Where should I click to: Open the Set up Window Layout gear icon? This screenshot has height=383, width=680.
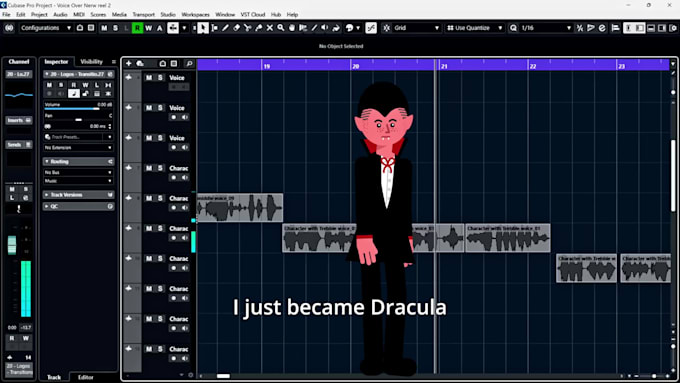673,28
